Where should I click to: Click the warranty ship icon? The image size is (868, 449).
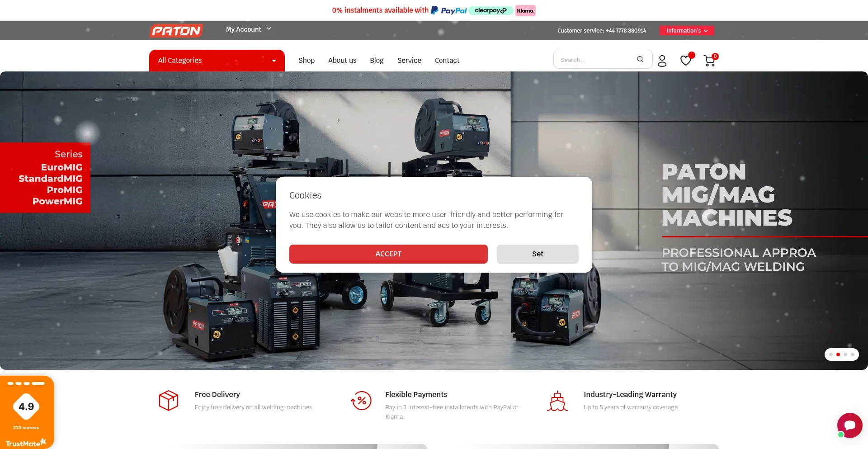pyautogui.click(x=557, y=401)
